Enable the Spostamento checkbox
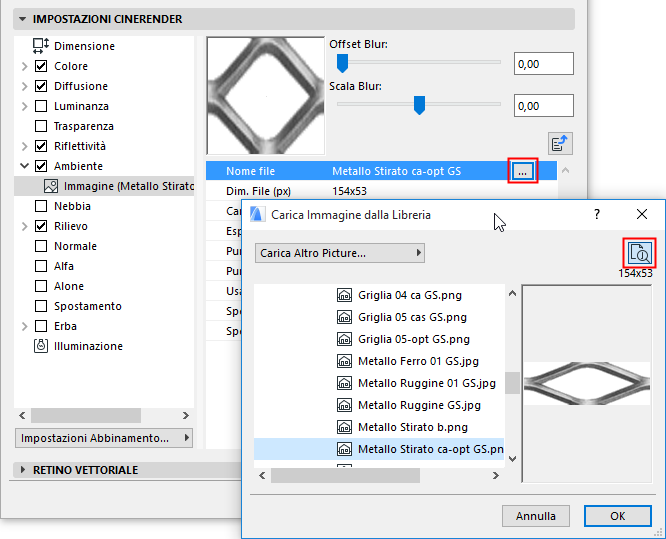This screenshot has height=539, width=666. click(41, 306)
